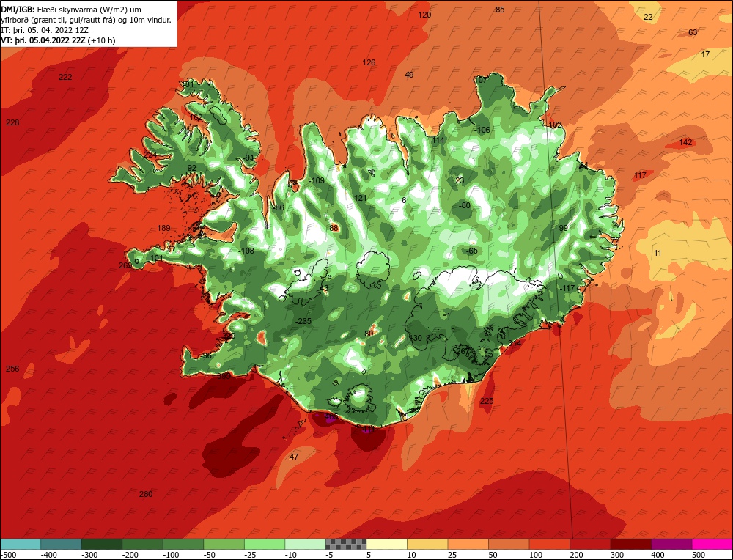Click the value -108 in west Iceland
The image size is (733, 560).
click(x=246, y=251)
